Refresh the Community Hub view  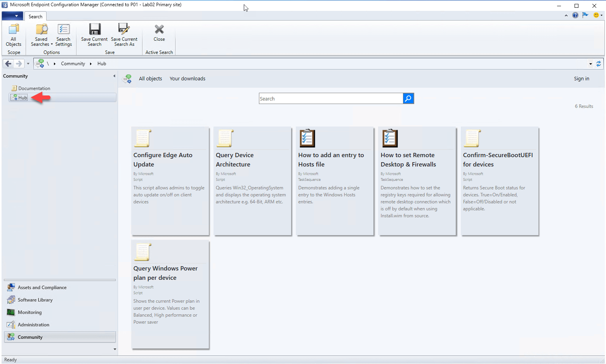tap(599, 64)
